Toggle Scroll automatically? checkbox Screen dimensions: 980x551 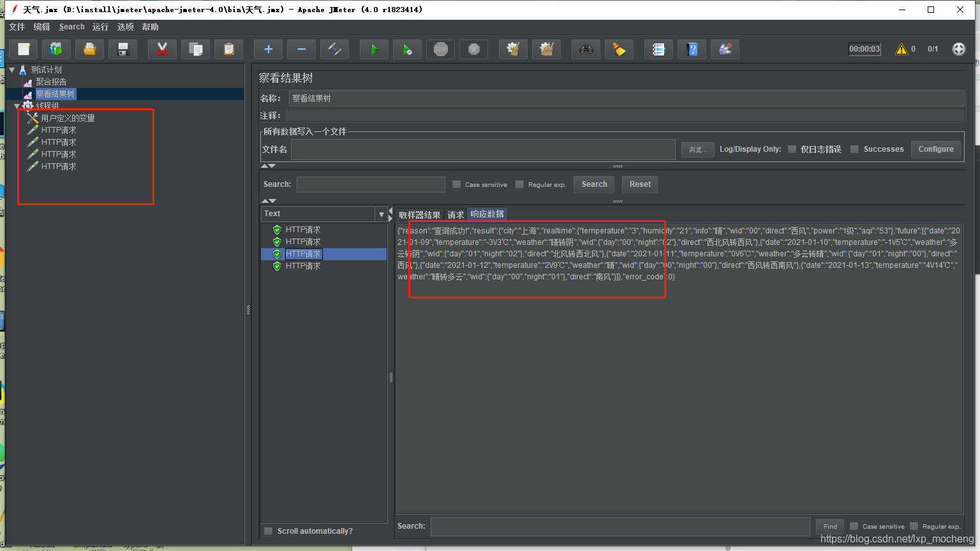(269, 531)
